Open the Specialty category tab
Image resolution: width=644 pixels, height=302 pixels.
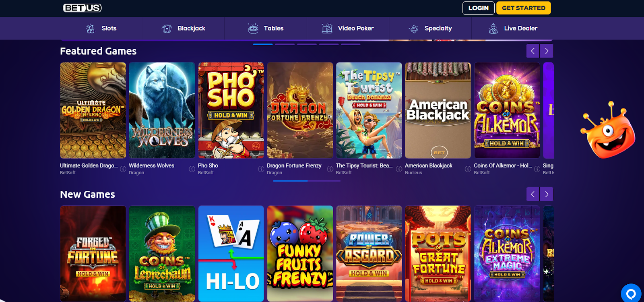click(430, 28)
